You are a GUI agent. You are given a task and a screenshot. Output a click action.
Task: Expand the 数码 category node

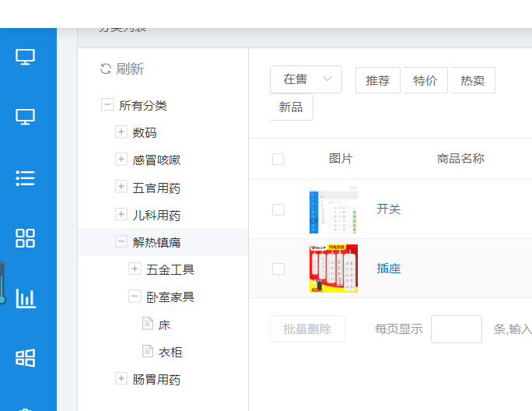click(x=121, y=132)
